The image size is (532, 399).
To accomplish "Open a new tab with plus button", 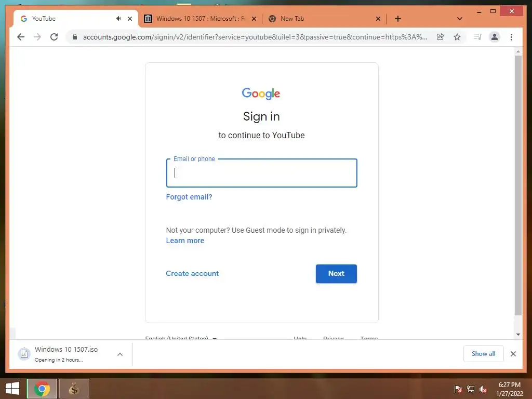I will (398, 19).
